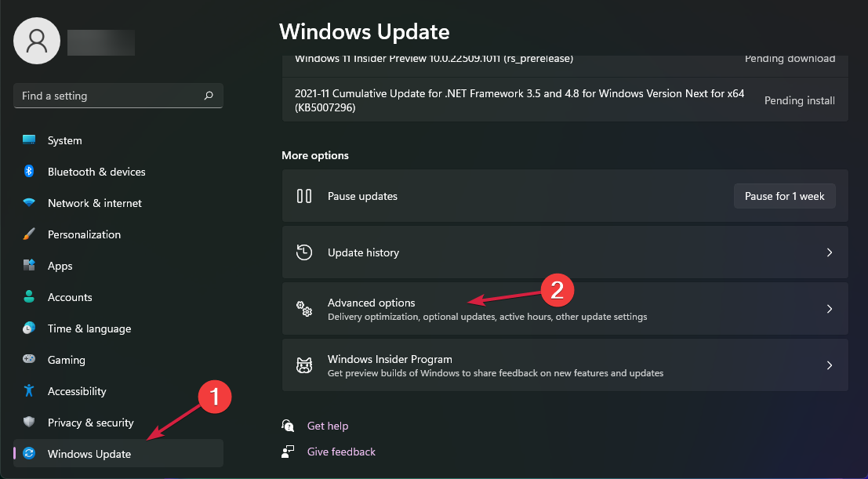Open the Gaming controller icon
Viewport: 868px width, 479px height.
click(29, 360)
